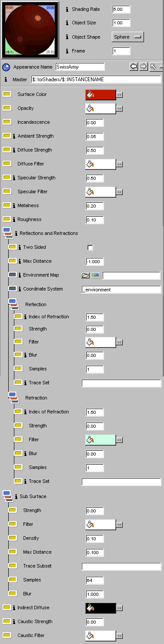Open the Object Shape dropdown set to Sphere

pos(128,37)
